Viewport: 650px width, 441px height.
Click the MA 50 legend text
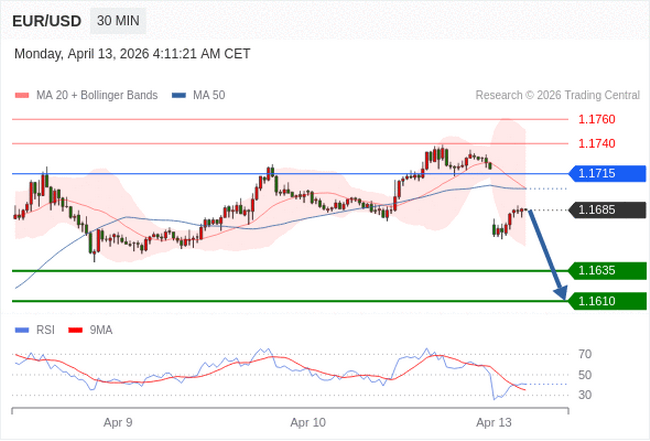click(209, 95)
